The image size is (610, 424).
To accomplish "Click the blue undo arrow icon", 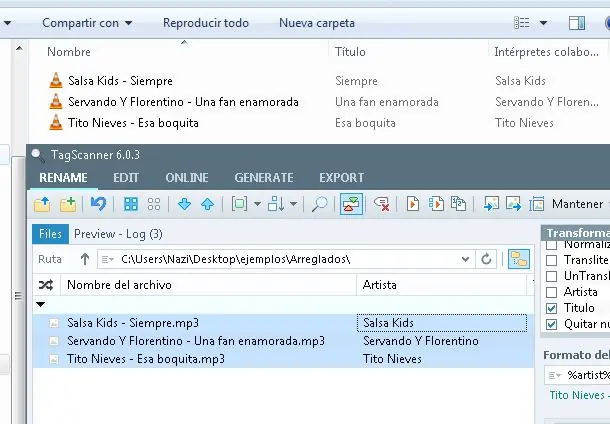I will click(x=98, y=204).
